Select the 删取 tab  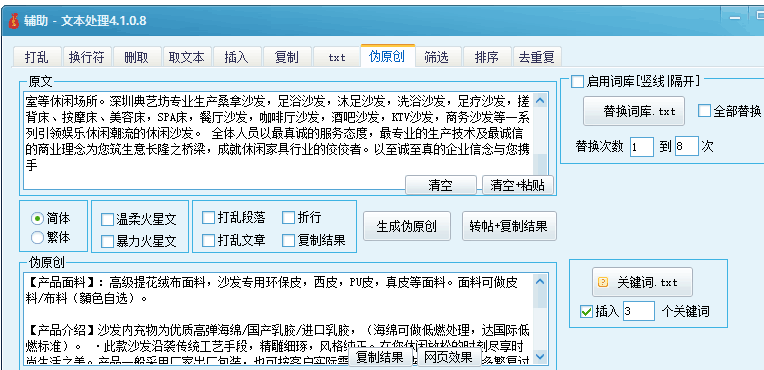(137, 57)
